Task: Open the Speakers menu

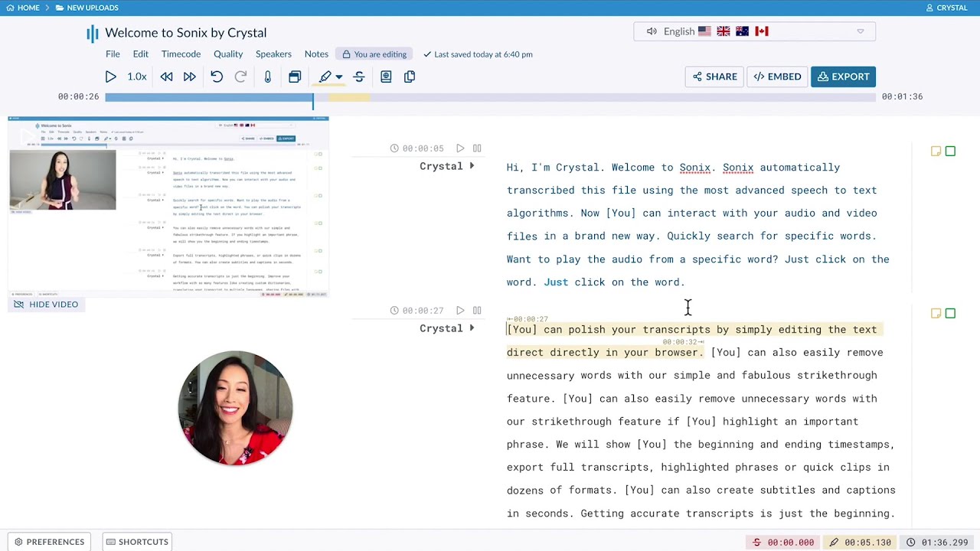Action: [x=273, y=54]
